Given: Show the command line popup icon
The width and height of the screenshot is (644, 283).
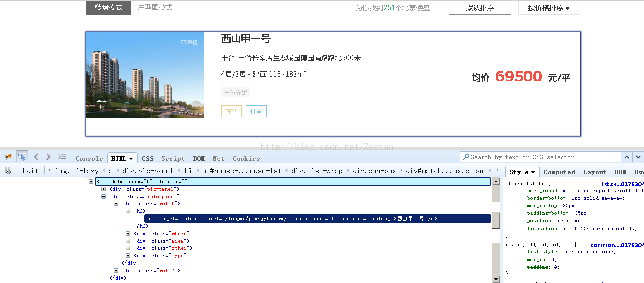Looking at the screenshot, I should pos(62,157).
